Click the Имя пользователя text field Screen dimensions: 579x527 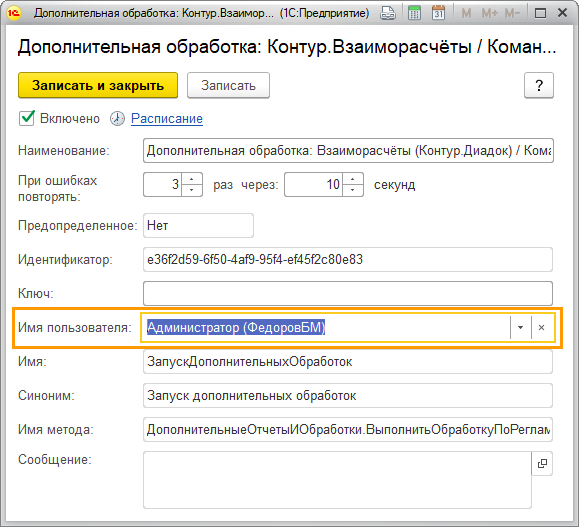326,328
